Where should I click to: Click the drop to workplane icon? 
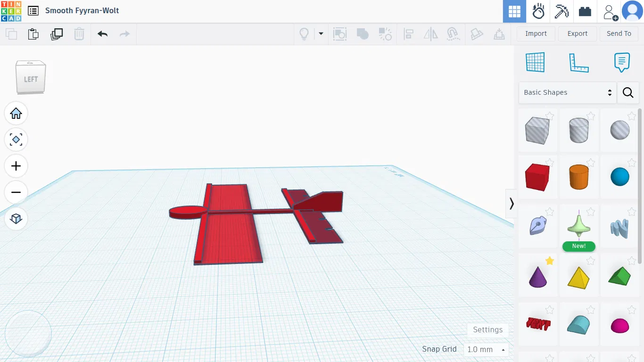click(x=499, y=34)
